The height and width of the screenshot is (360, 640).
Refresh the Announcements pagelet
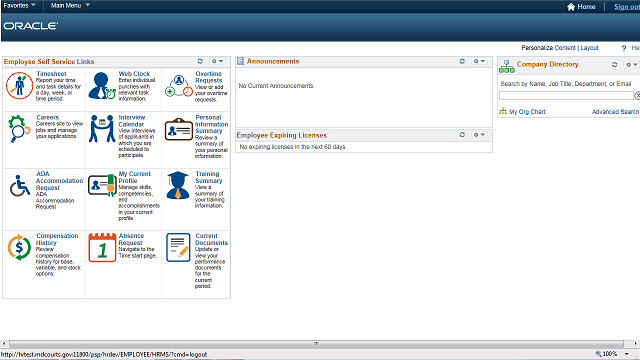click(462, 61)
